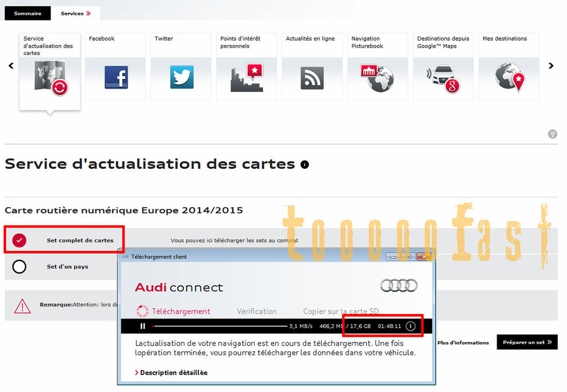
Task: Click the Carte routière numérique Europe 2014/2015 heading
Action: point(123,210)
